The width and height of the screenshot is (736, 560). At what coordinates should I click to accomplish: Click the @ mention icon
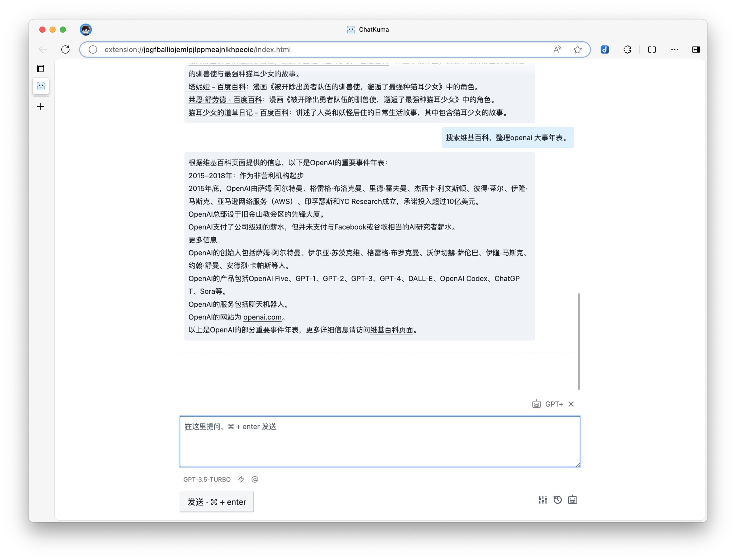pos(255,479)
